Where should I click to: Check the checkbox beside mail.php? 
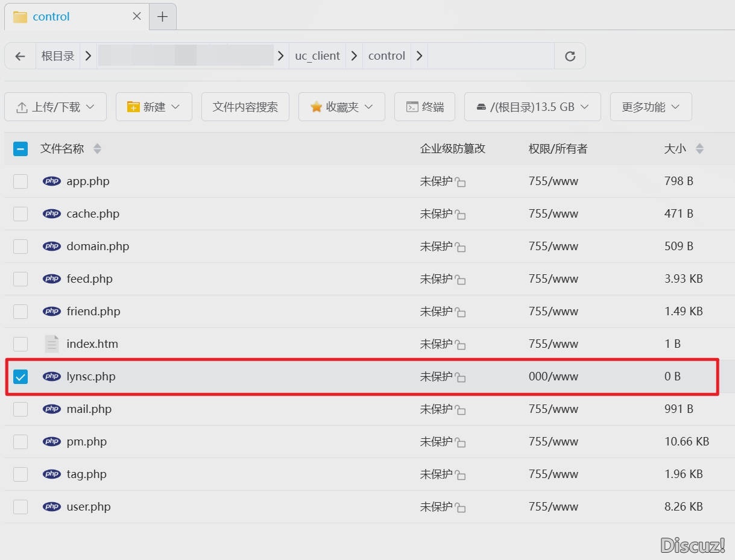point(20,409)
